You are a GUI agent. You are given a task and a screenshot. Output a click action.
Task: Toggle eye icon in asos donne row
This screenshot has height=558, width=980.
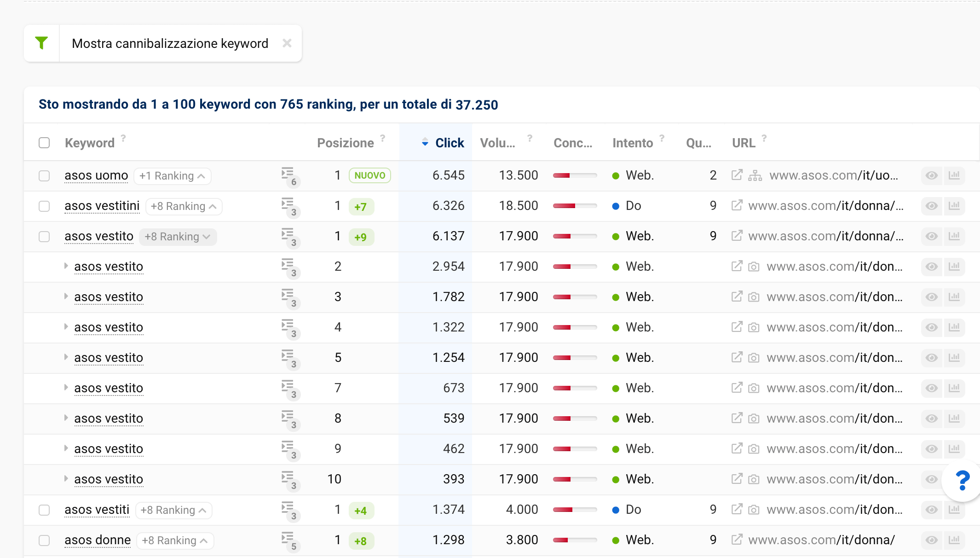(x=932, y=540)
